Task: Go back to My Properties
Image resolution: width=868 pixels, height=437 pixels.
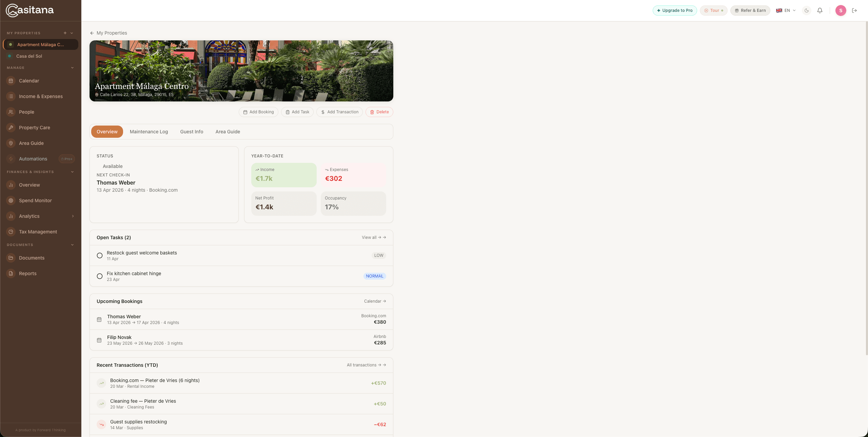Action: (108, 33)
